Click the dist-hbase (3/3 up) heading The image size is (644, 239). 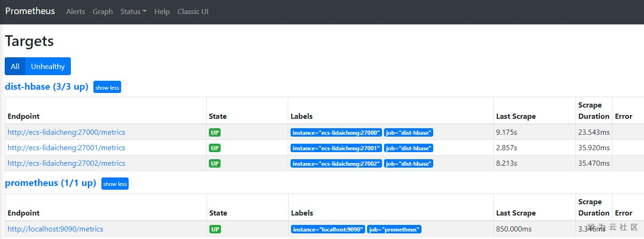click(46, 86)
